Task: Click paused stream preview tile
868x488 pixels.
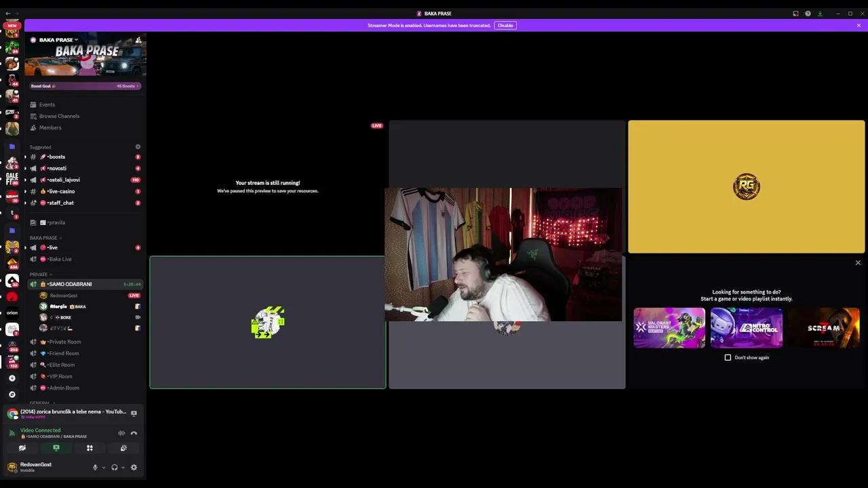Action: pos(267,186)
